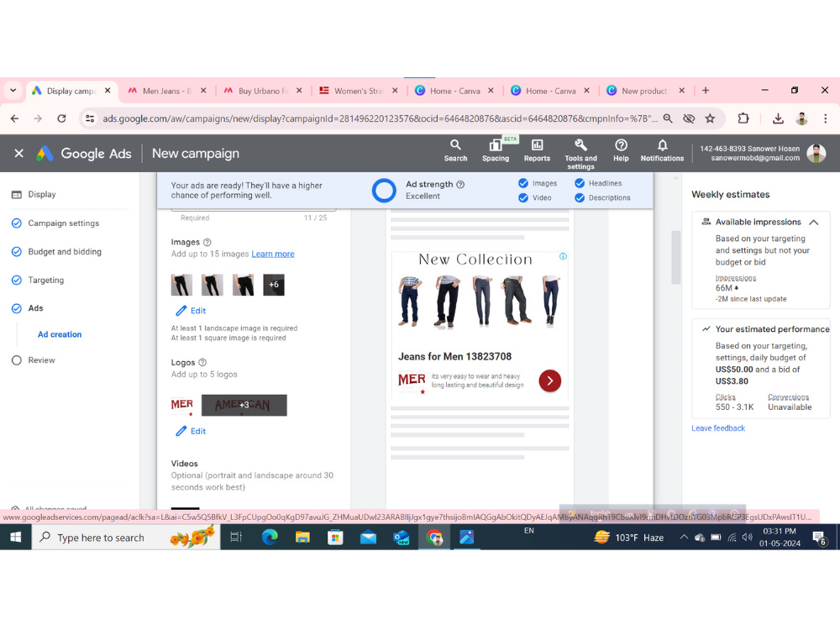Screen dimensions: 840x630
Task: Click the zoom magnifier icon in address bar
Action: 668,118
